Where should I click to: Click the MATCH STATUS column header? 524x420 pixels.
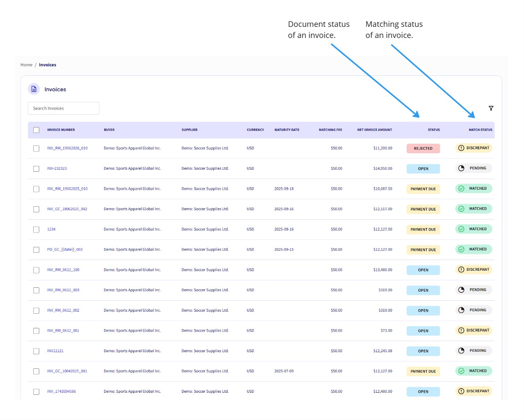tap(480, 130)
